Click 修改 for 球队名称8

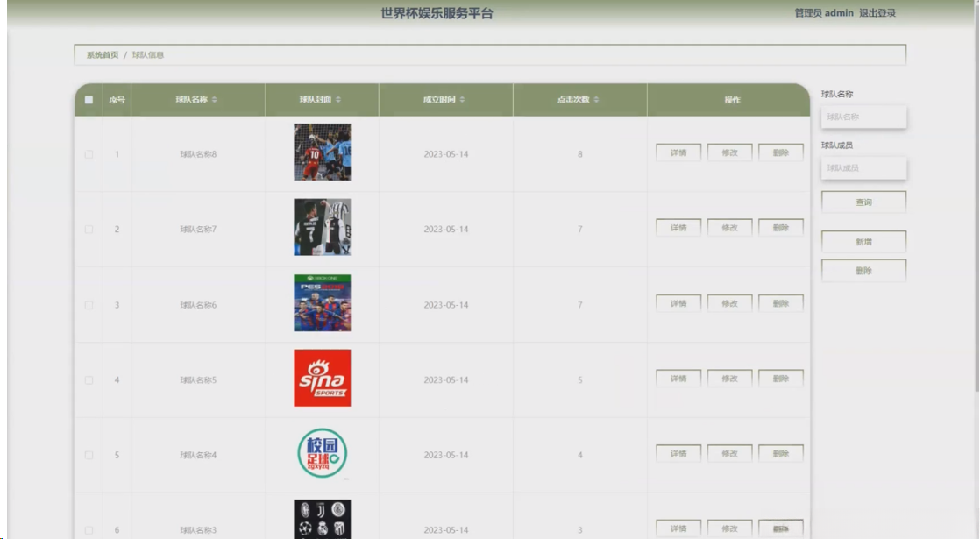pyautogui.click(x=730, y=152)
